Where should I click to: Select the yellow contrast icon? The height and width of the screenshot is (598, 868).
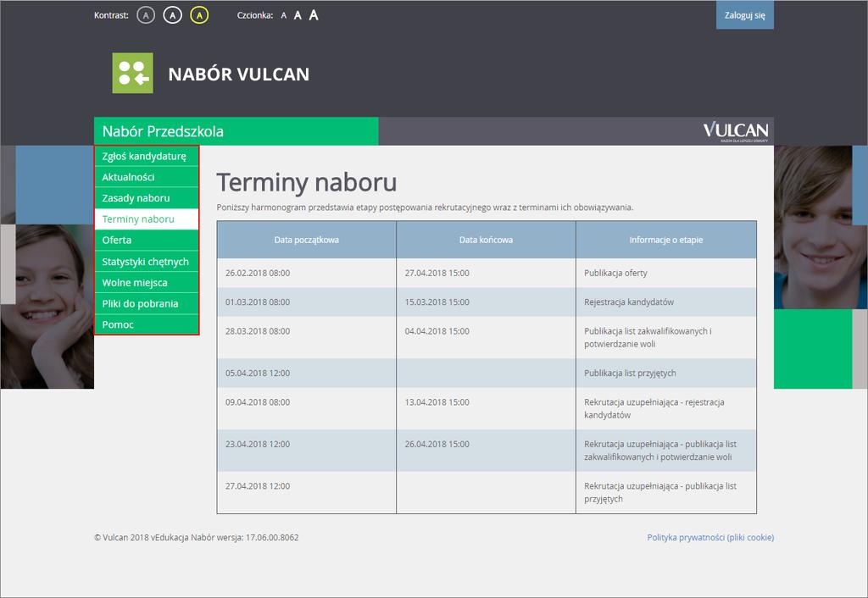199,15
